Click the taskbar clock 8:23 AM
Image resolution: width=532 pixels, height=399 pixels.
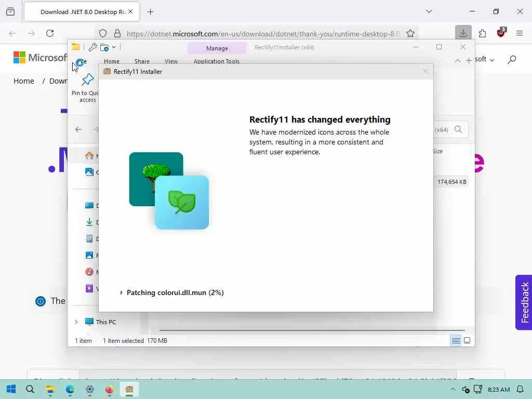(x=498, y=390)
